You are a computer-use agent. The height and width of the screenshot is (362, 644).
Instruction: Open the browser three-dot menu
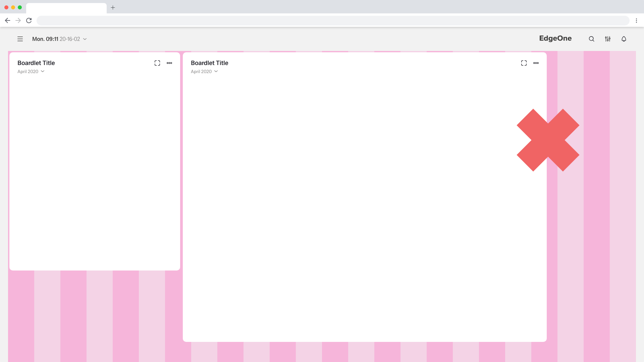pos(636,20)
